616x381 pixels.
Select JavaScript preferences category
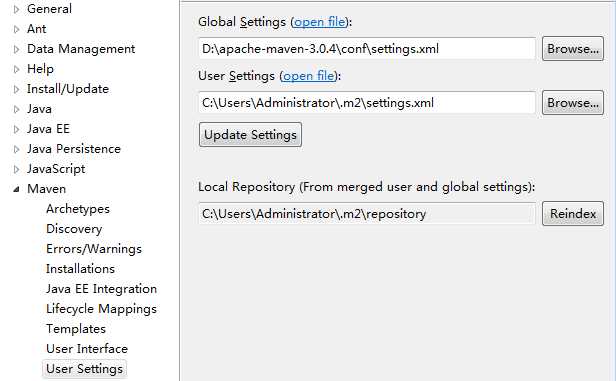click(56, 169)
